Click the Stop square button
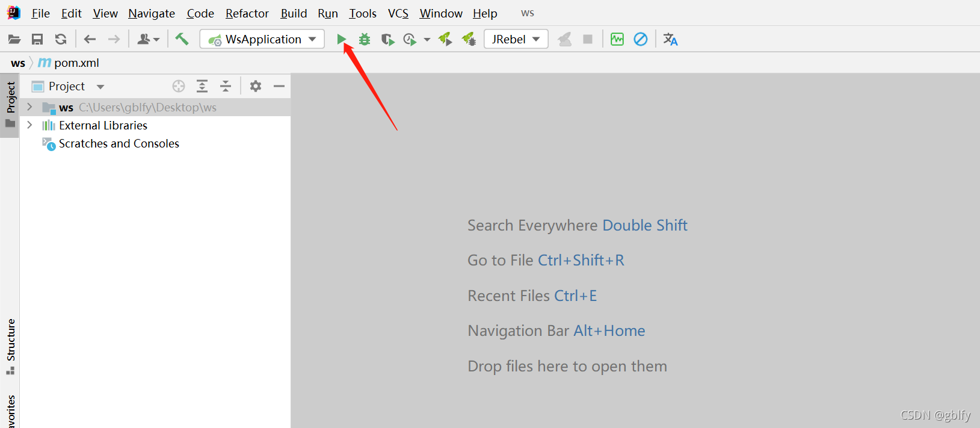 point(588,40)
